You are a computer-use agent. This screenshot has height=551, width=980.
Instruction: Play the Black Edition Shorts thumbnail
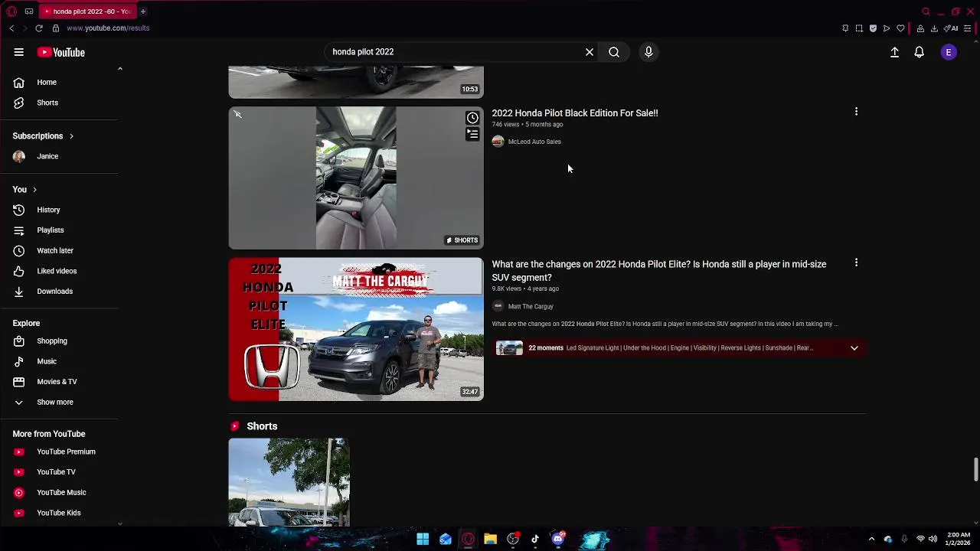pyautogui.click(x=356, y=178)
